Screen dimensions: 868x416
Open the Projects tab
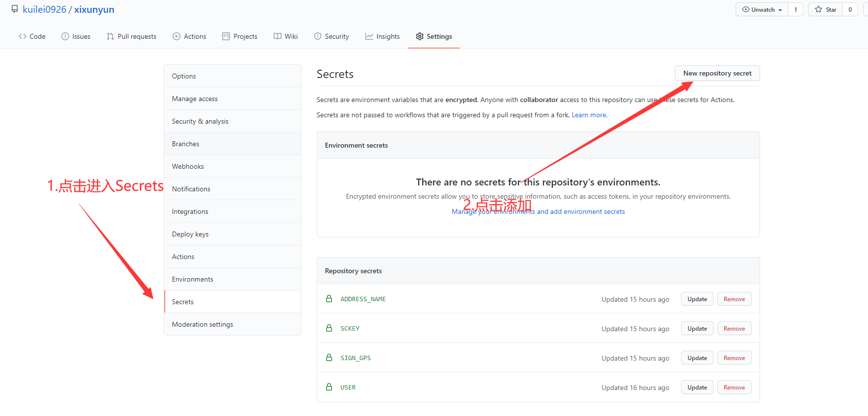pos(240,36)
